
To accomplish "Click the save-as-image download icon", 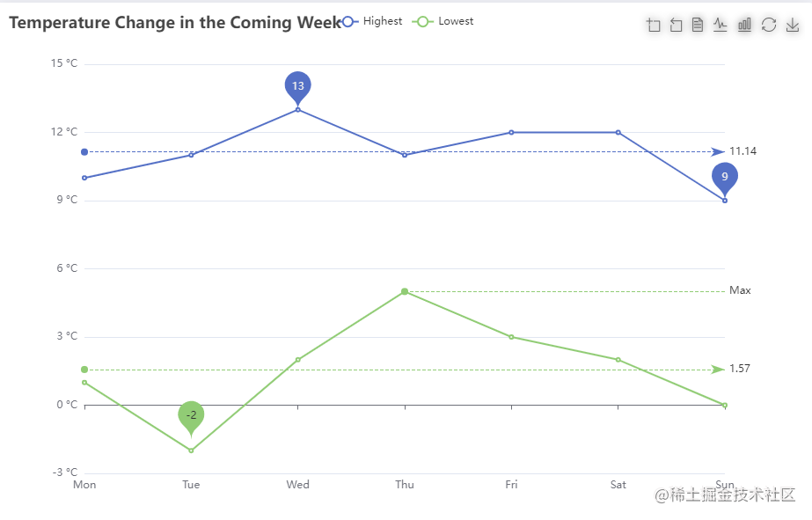I will pyautogui.click(x=791, y=25).
